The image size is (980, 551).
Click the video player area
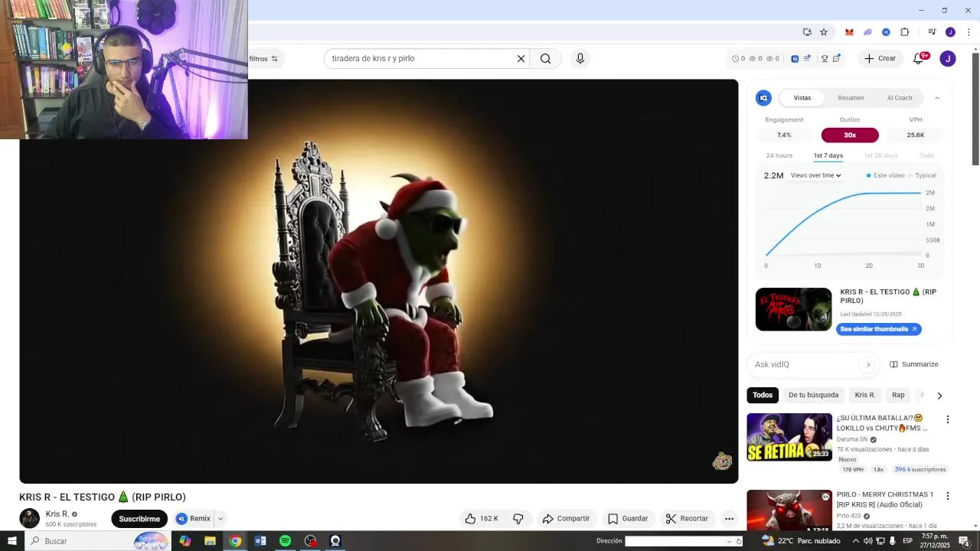(379, 281)
